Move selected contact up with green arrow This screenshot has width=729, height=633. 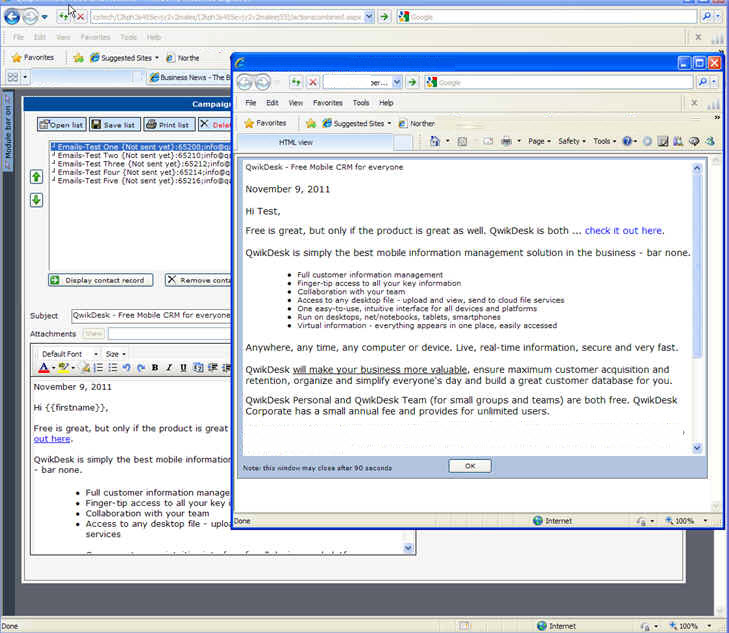point(36,177)
